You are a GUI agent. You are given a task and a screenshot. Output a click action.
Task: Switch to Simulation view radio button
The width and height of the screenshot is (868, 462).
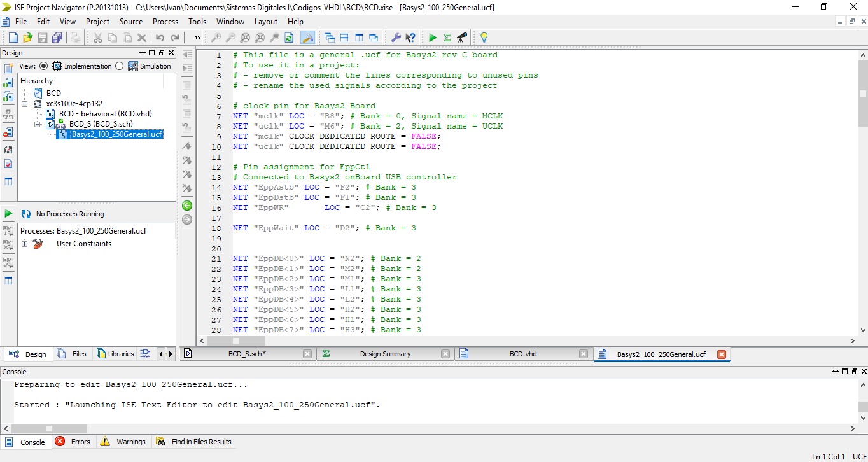(x=120, y=66)
